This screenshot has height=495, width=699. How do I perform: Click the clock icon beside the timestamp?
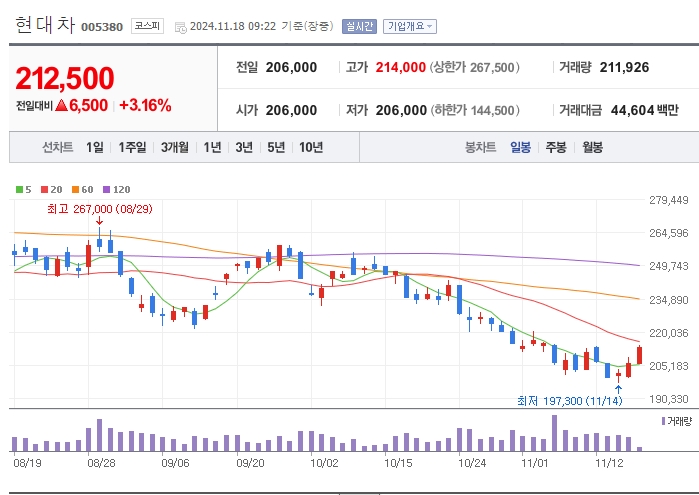[x=181, y=27]
